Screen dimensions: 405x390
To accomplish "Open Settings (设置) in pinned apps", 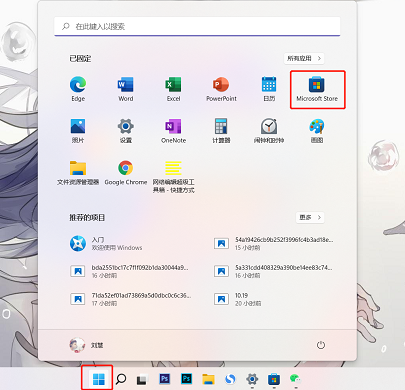I will point(126,130).
